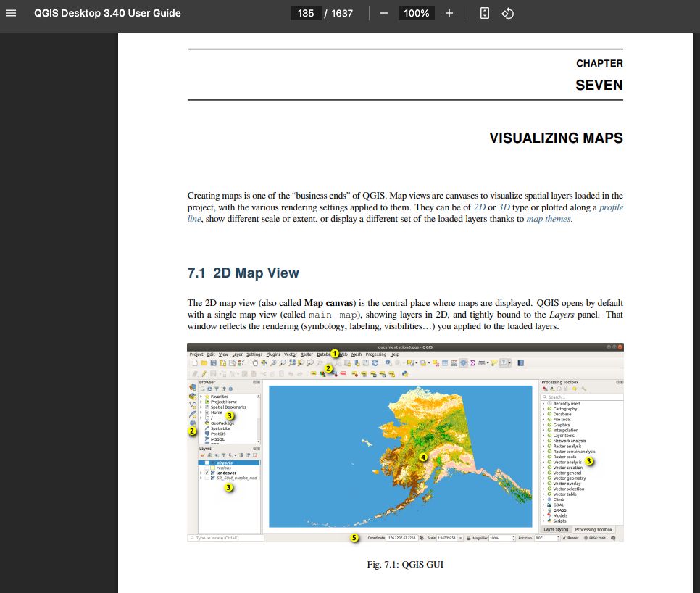The height and width of the screenshot is (593, 700).
Task: Expand the Favorites node in Browser panel
Action: click(x=201, y=397)
